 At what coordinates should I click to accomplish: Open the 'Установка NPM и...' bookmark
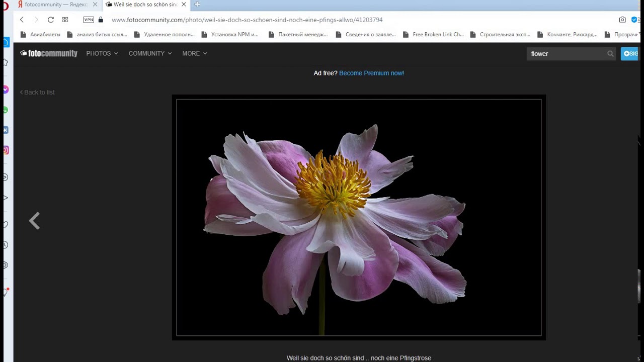tap(230, 35)
